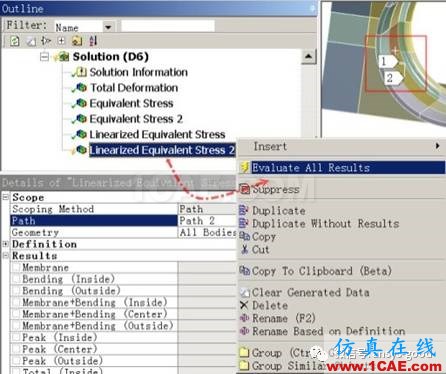Select Total Deformation in the tree
The height and width of the screenshot is (374, 446).
click(134, 88)
